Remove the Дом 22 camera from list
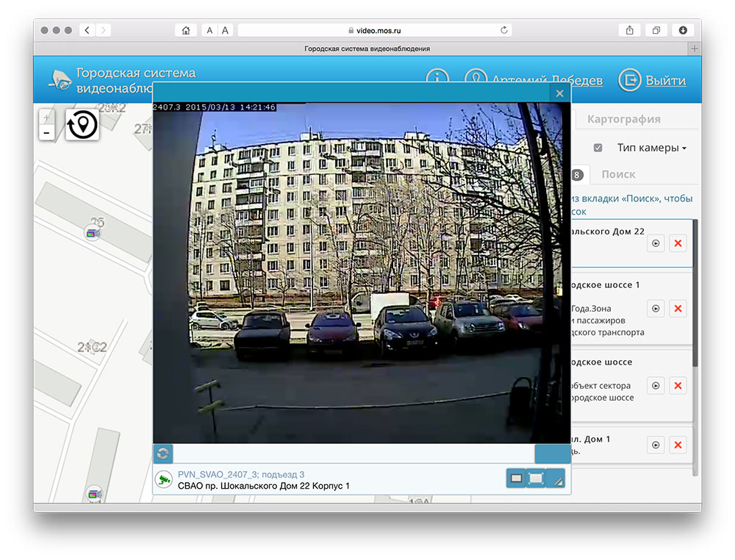 (x=678, y=243)
